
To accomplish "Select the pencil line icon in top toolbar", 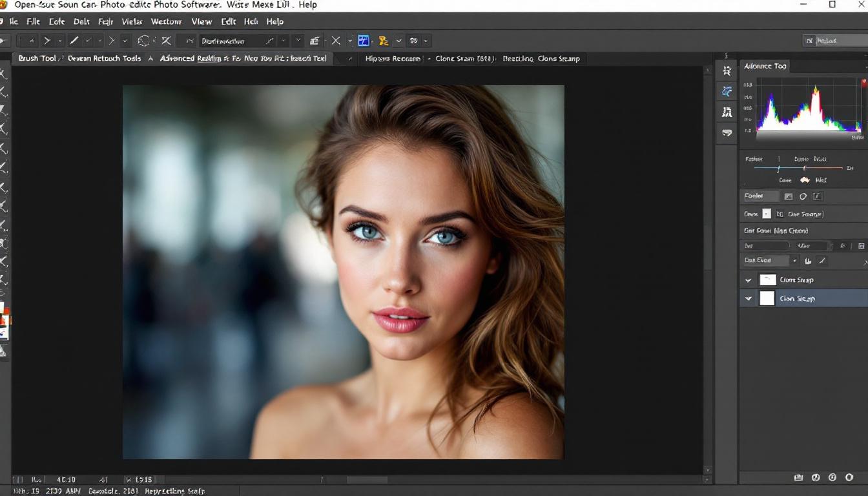I will click(x=74, y=41).
